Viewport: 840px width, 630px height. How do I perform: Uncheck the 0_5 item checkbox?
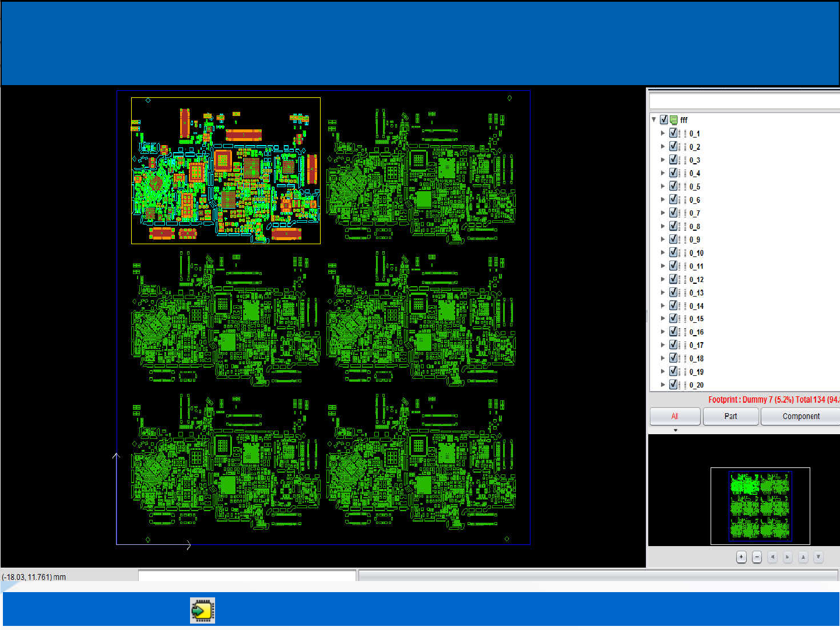673,186
